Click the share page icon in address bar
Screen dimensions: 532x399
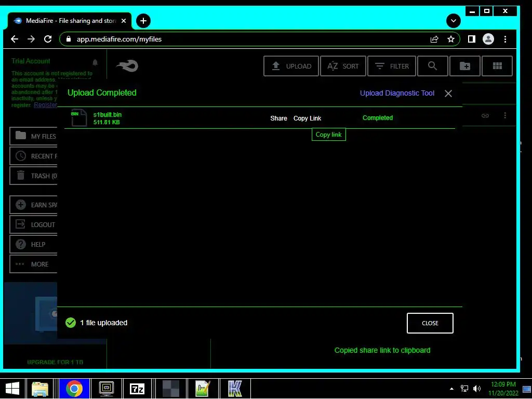(434, 39)
